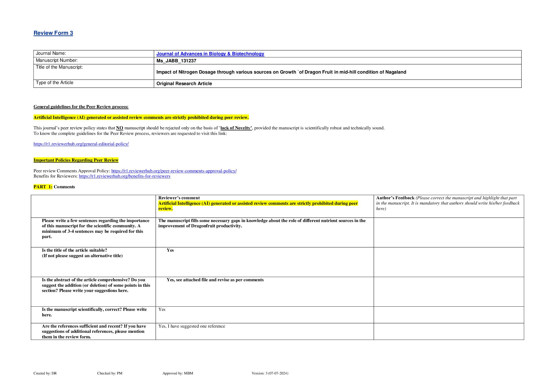Click the Reviewer's comment column header

(179, 198)
